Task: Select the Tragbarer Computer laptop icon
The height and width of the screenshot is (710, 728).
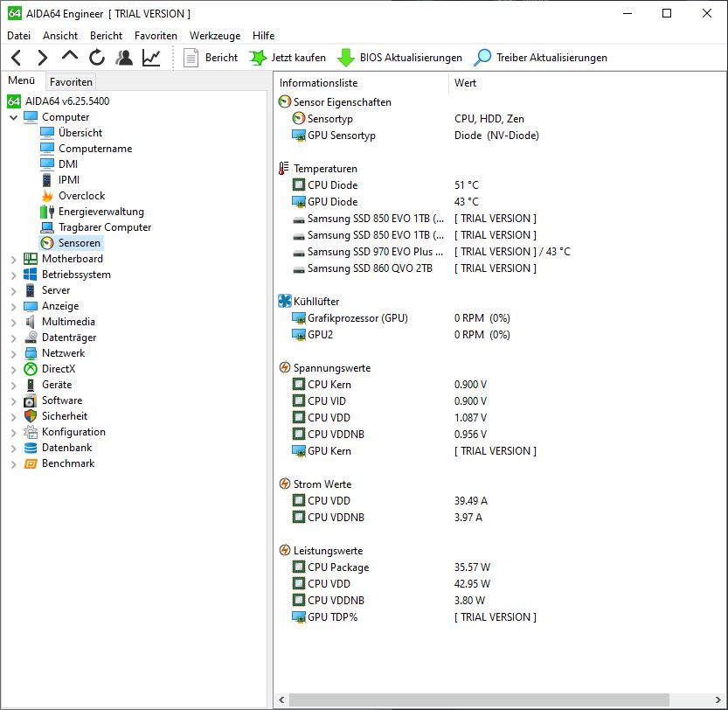Action: click(x=47, y=227)
